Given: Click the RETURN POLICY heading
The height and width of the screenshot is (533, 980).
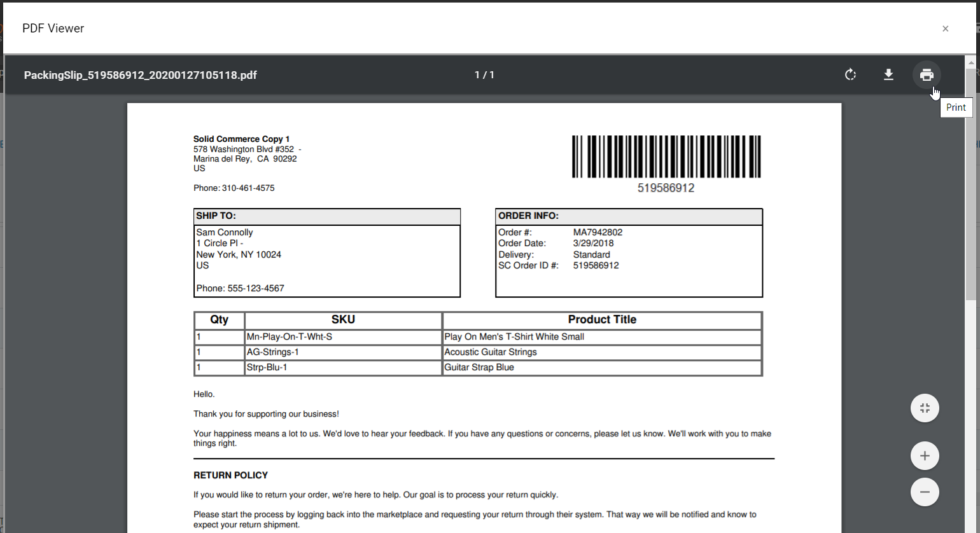Looking at the screenshot, I should pos(230,475).
